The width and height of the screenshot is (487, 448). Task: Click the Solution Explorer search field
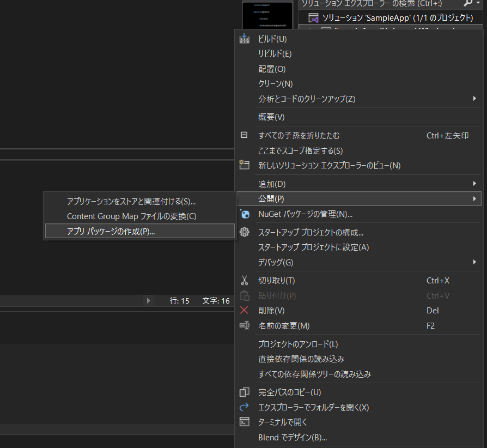[x=380, y=3]
